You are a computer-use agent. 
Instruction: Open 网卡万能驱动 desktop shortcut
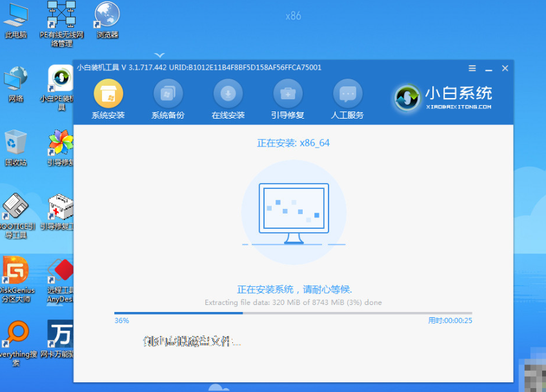tap(60, 335)
